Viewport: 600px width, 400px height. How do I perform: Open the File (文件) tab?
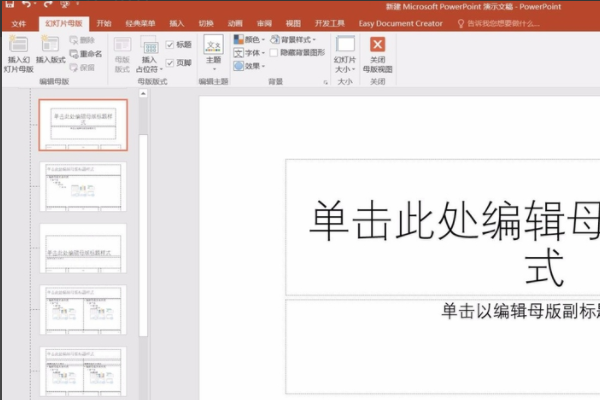pyautogui.click(x=19, y=24)
